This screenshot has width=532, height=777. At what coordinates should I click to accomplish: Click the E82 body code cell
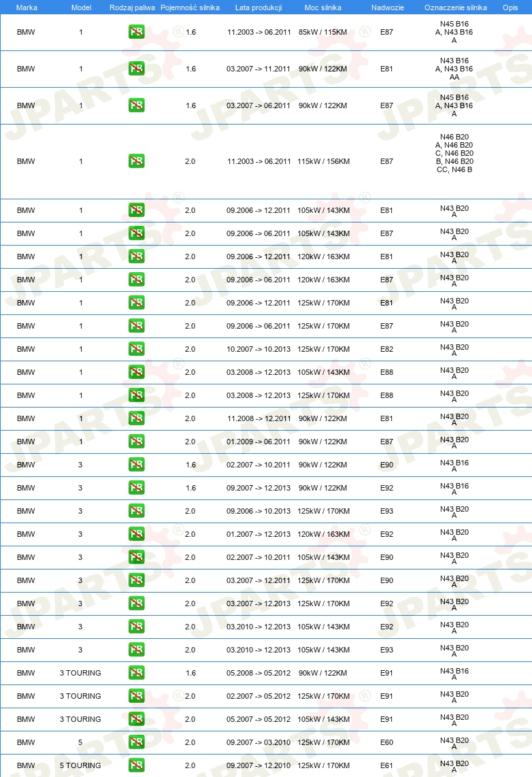pyautogui.click(x=387, y=349)
